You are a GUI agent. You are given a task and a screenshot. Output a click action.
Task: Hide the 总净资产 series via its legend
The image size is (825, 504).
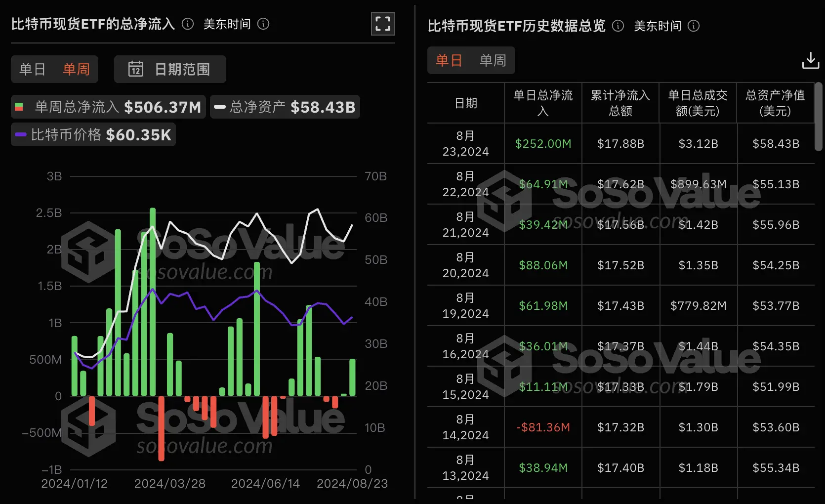point(219,107)
